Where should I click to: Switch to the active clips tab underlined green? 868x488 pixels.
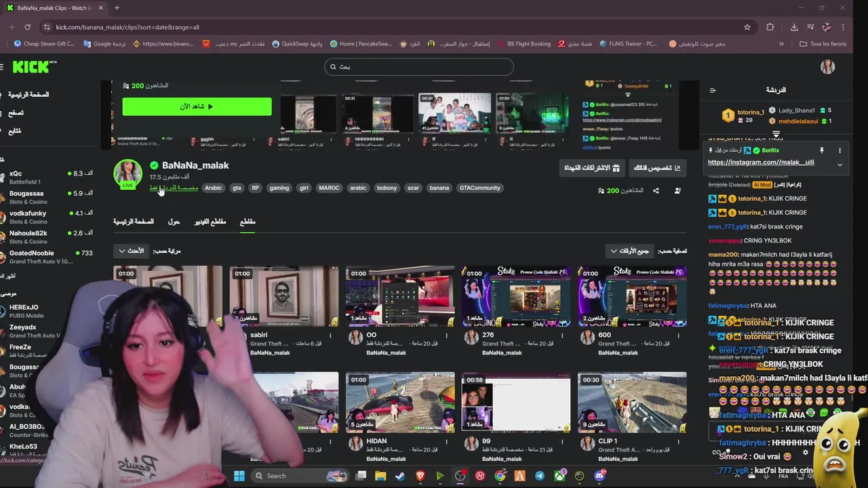[248, 222]
